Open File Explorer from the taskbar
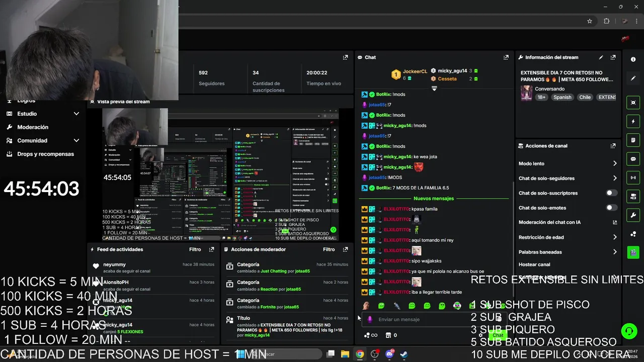The image size is (644, 362). (345, 354)
